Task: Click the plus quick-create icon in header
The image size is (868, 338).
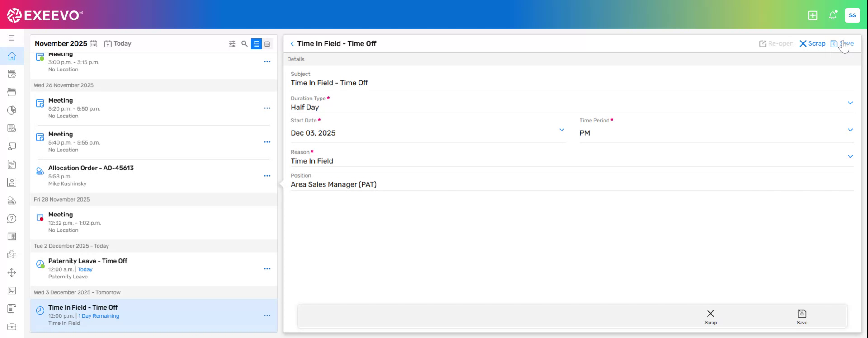Action: point(813,15)
